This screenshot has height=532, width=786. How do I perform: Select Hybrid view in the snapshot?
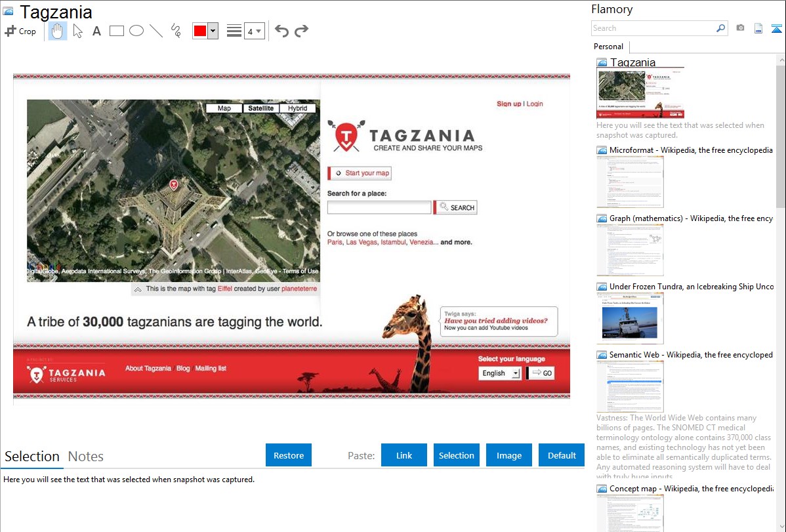click(x=297, y=108)
